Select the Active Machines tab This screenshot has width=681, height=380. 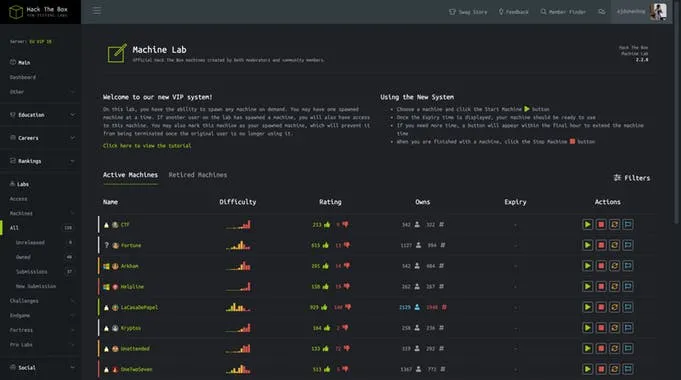[130, 175]
